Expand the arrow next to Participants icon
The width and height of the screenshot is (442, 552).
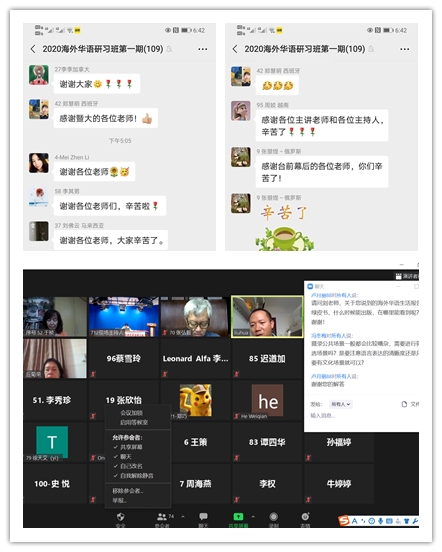click(183, 516)
